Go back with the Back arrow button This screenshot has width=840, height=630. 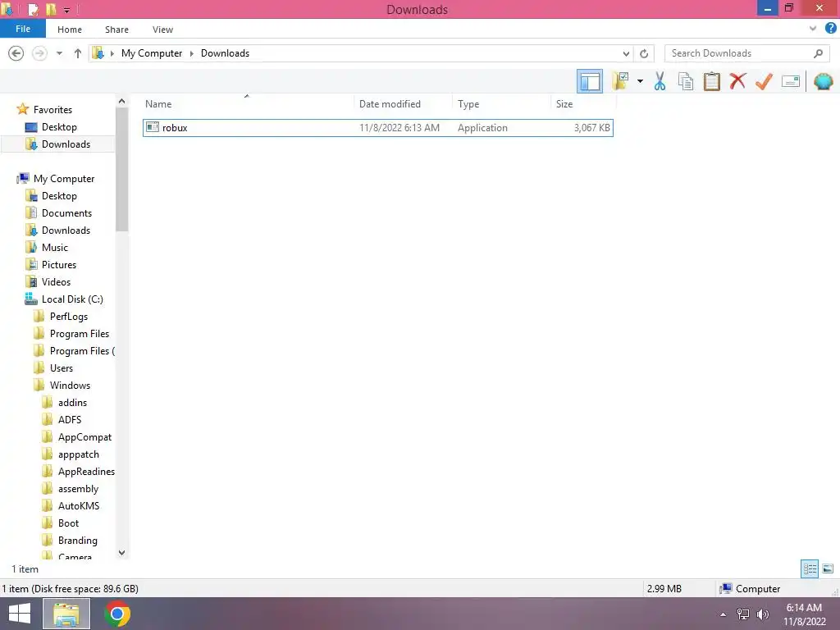[16, 53]
